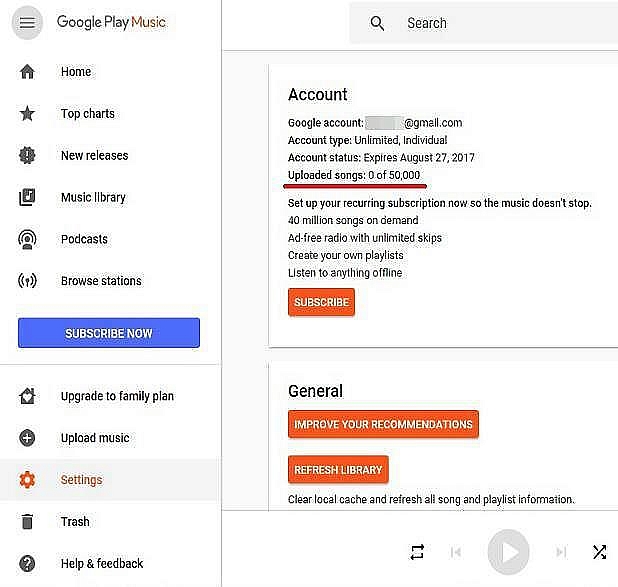Click the Google account email line
This screenshot has height=587, width=618.
(375, 123)
